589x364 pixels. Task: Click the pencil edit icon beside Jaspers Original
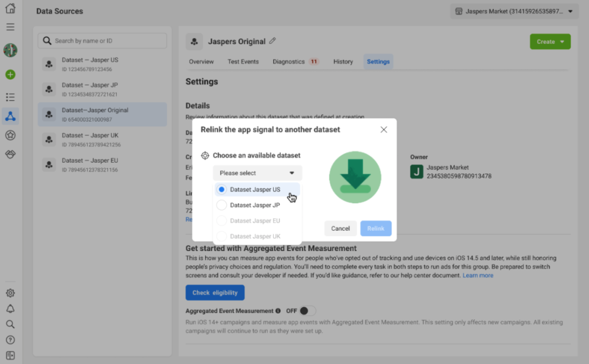[273, 41]
